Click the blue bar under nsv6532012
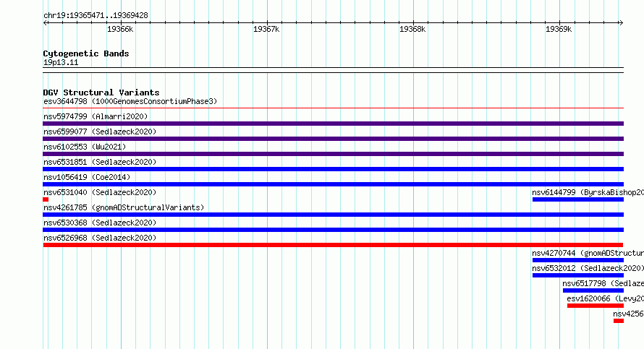 coord(578,275)
